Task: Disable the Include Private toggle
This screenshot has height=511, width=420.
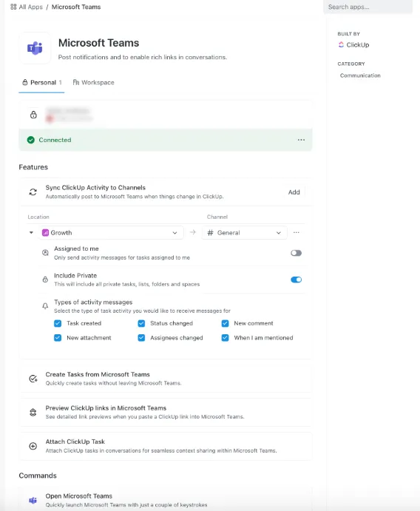Action: 297,280
